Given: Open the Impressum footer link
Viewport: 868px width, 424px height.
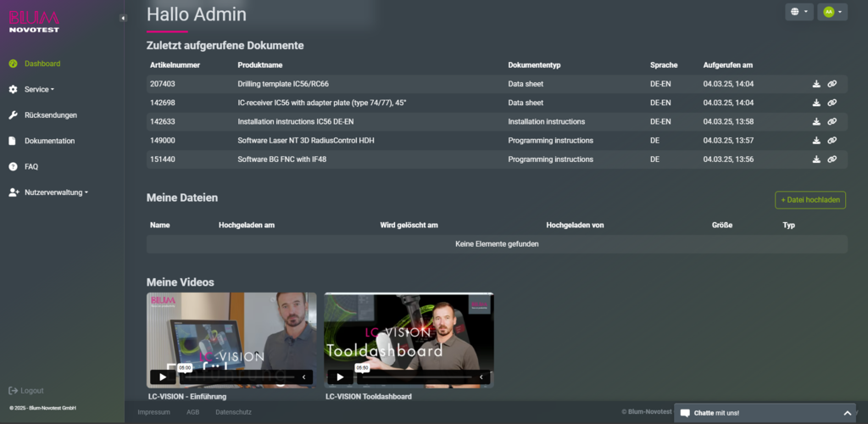Looking at the screenshot, I should tap(154, 412).
